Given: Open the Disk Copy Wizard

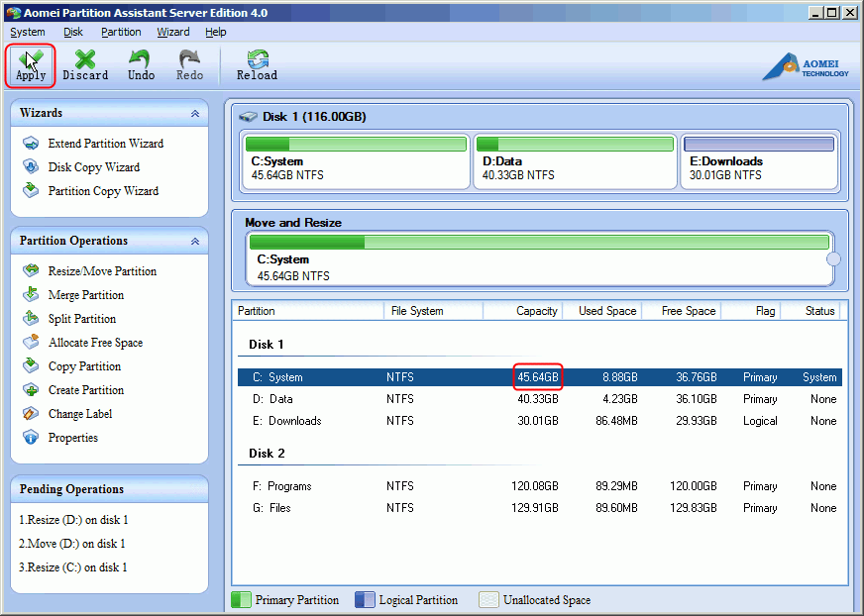Looking at the screenshot, I should (93, 167).
